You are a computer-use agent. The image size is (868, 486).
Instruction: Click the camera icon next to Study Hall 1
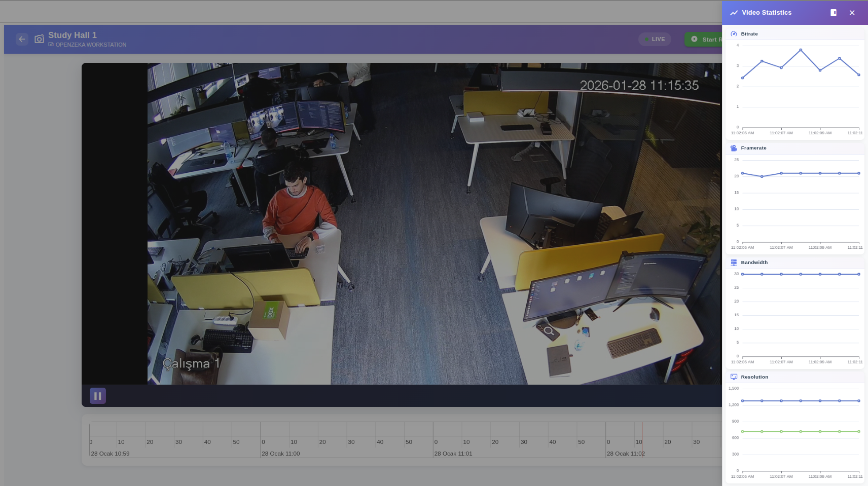click(x=39, y=39)
